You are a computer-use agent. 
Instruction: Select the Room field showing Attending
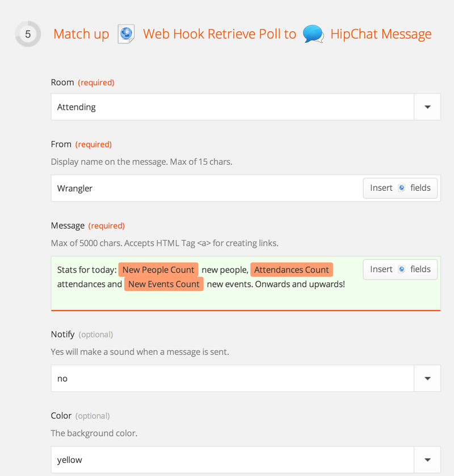(x=232, y=107)
